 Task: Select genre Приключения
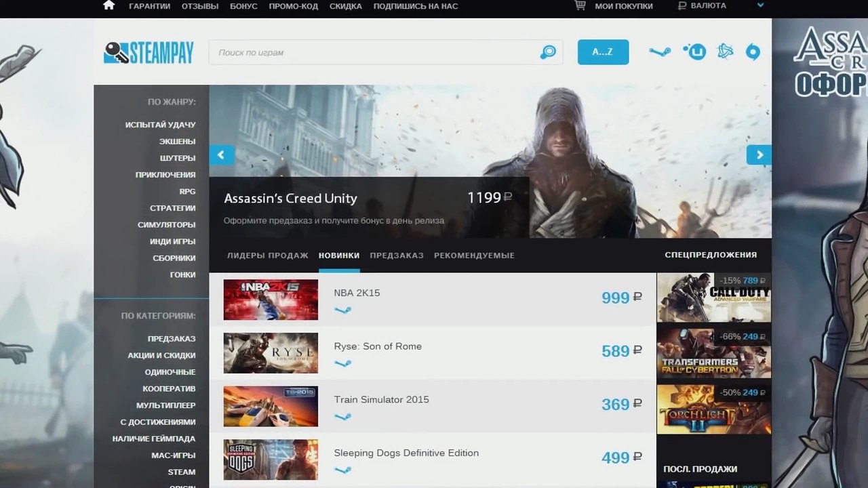(165, 175)
